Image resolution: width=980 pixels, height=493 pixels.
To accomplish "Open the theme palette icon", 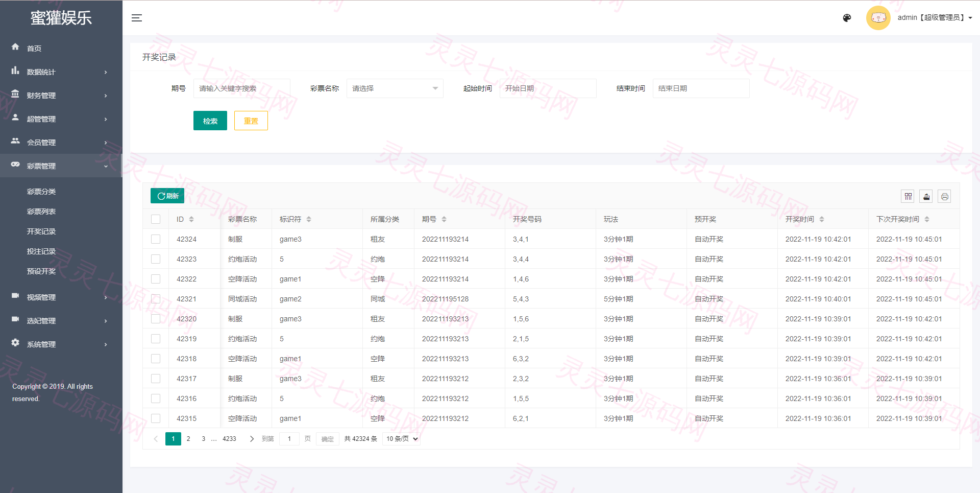I will pyautogui.click(x=847, y=18).
